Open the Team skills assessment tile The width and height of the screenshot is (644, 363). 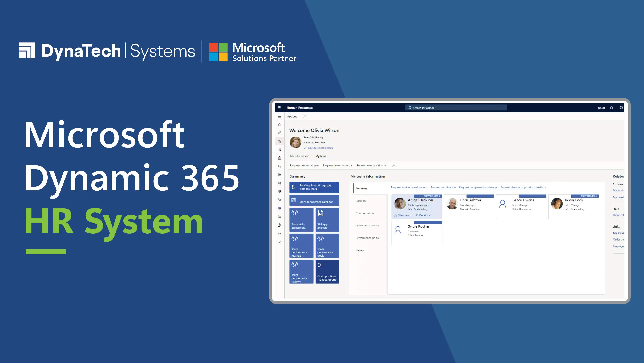[x=301, y=219]
